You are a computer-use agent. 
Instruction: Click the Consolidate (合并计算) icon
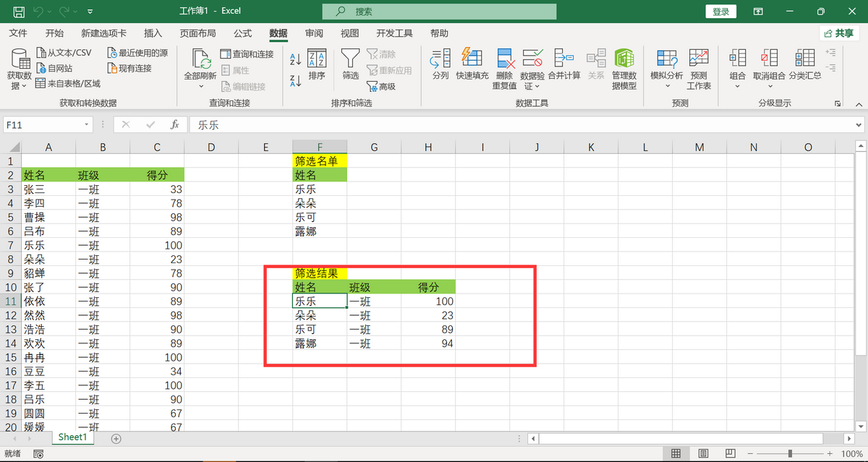click(563, 64)
